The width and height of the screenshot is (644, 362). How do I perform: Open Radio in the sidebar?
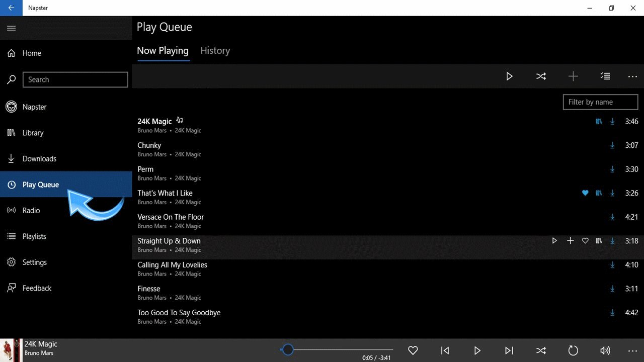click(66, 210)
